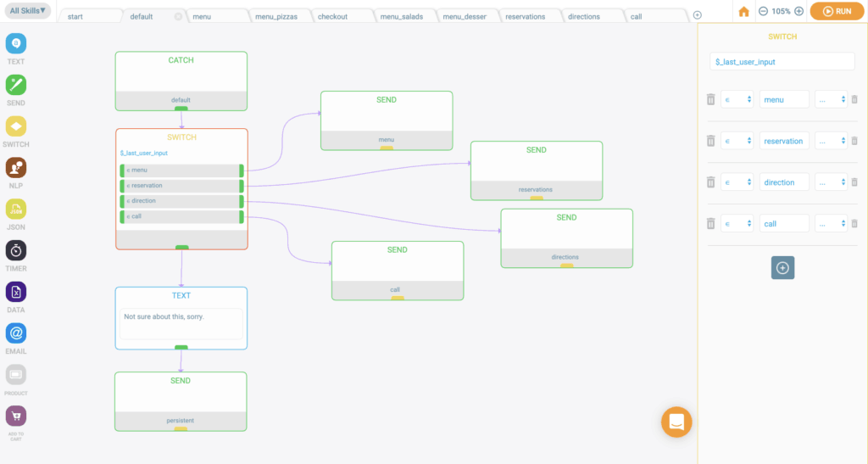Delete the reservation case using left trash icon
This screenshot has width=868, height=464.
point(711,141)
